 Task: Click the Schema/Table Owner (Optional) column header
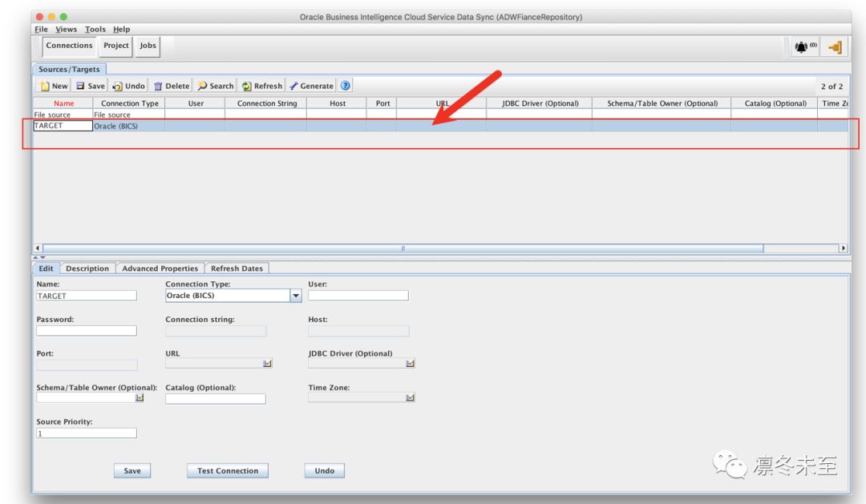(x=662, y=103)
